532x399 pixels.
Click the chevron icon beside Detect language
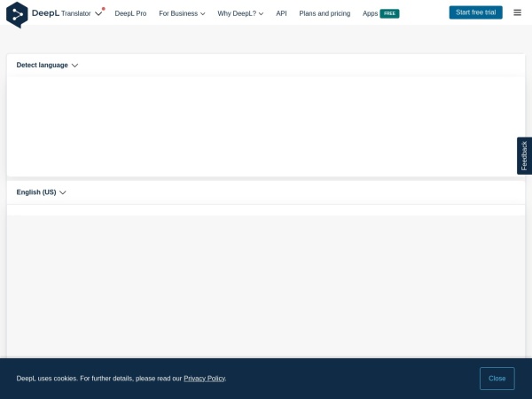pyautogui.click(x=75, y=66)
